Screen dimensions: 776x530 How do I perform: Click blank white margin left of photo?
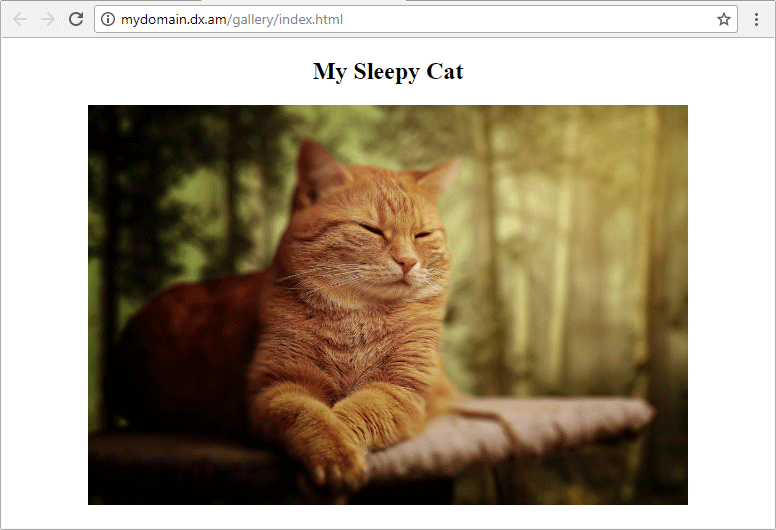click(x=44, y=300)
